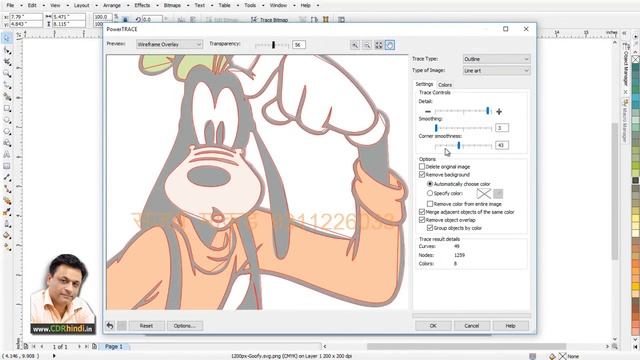Screen dimensions: 640x360
Task: Open the Bitmaps menu
Action: 172,6
